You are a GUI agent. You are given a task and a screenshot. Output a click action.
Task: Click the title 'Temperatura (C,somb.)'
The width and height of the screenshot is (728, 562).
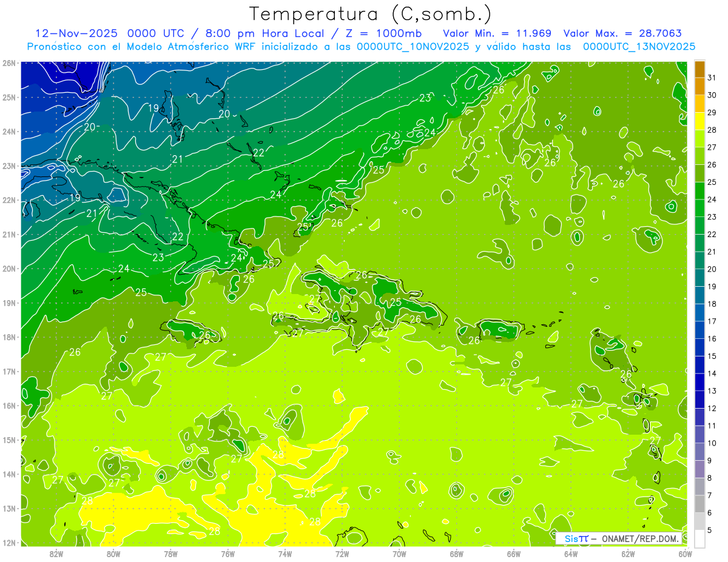(x=371, y=14)
